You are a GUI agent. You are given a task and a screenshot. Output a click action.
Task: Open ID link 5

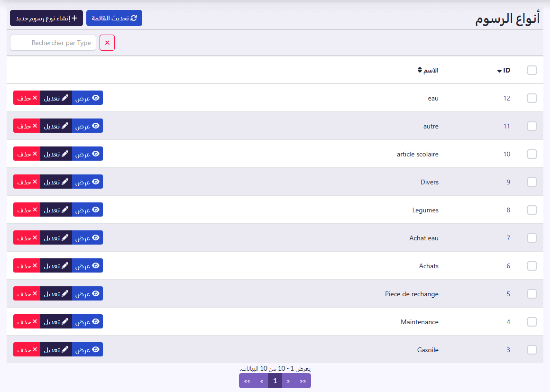508,294
